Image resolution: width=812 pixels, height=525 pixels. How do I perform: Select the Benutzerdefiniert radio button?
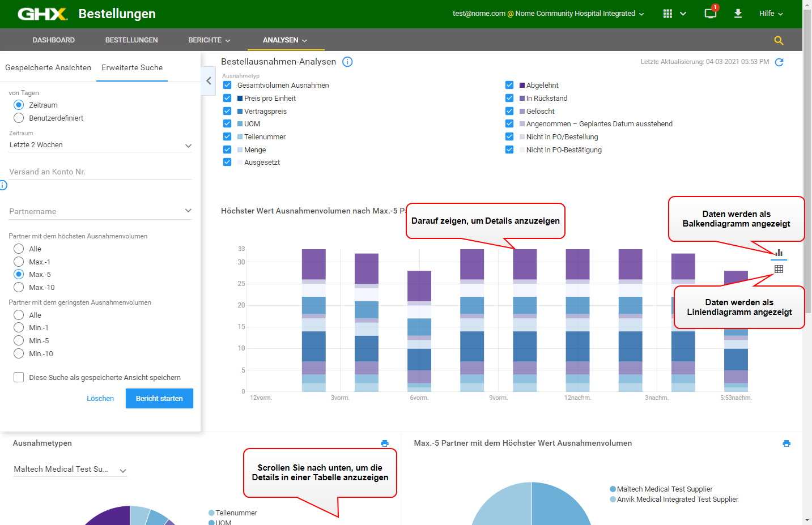[x=19, y=118]
